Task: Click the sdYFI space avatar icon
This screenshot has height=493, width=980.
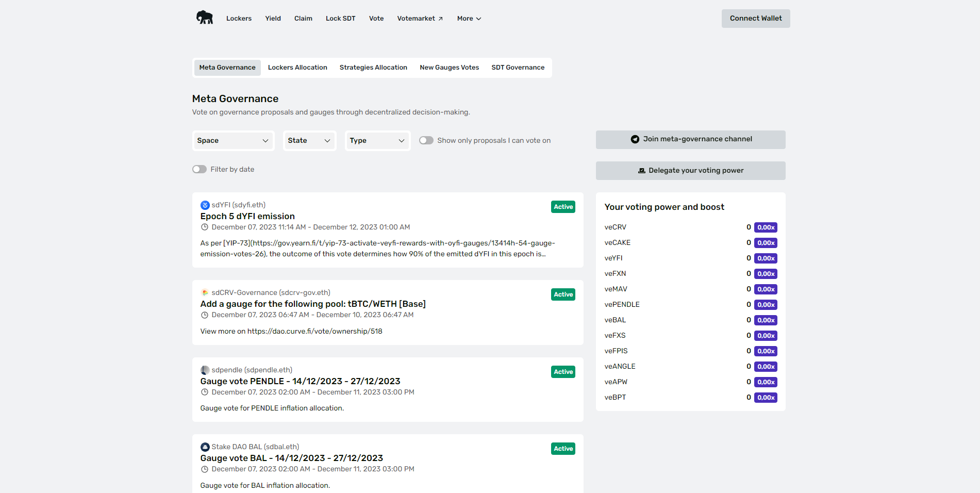Action: coord(205,205)
